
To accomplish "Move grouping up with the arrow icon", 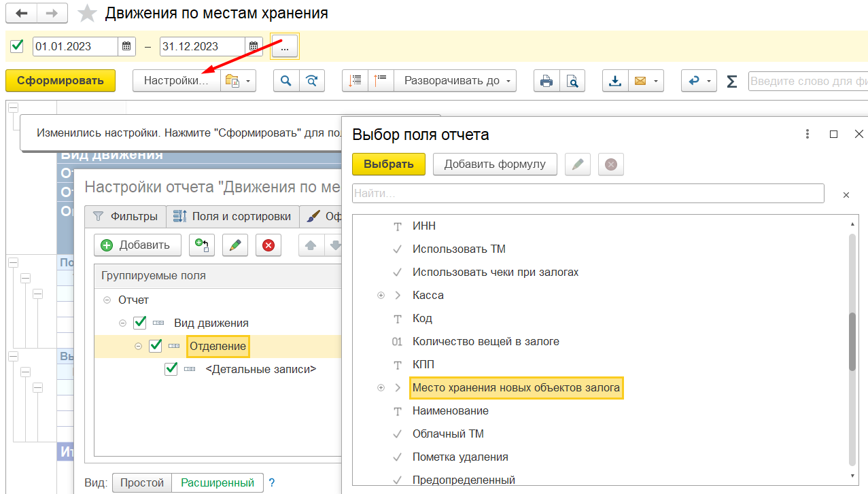I will pyautogui.click(x=311, y=245).
